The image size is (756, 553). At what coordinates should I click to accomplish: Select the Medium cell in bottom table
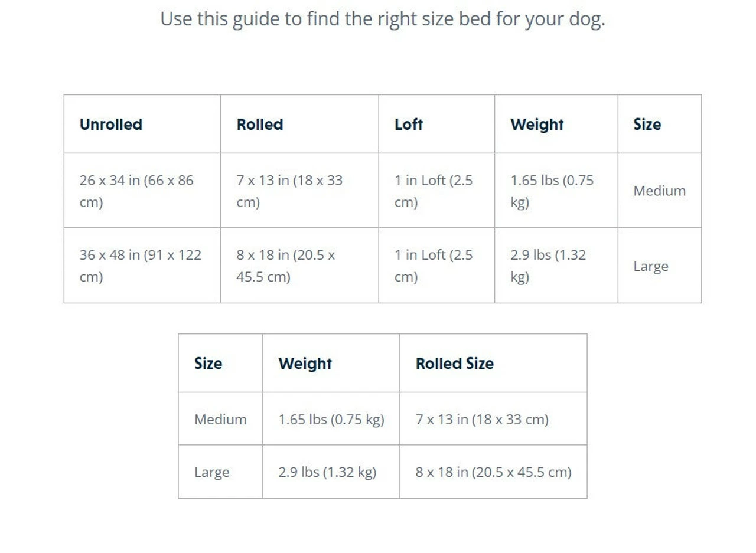[x=220, y=420]
